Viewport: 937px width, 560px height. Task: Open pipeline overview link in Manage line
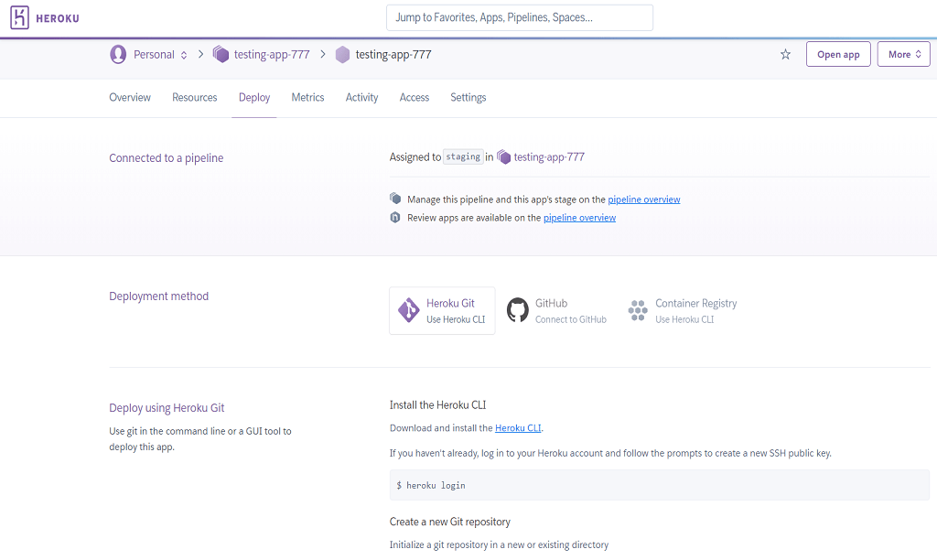pos(644,199)
